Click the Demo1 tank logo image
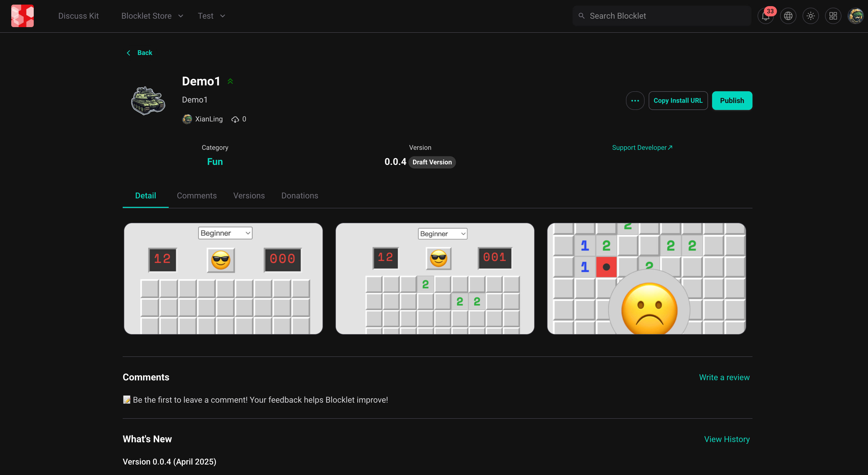This screenshot has width=868, height=475. pyautogui.click(x=148, y=100)
